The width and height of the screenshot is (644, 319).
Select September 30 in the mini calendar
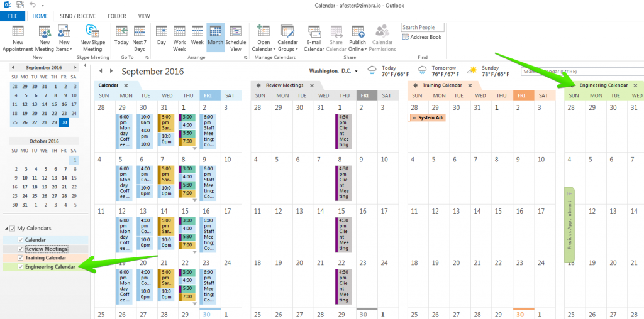click(64, 122)
